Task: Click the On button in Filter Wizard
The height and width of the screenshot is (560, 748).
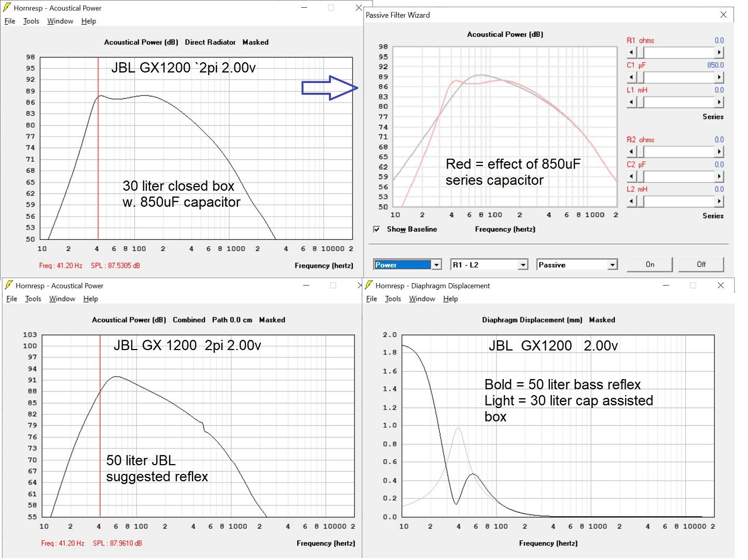Action: [650, 264]
